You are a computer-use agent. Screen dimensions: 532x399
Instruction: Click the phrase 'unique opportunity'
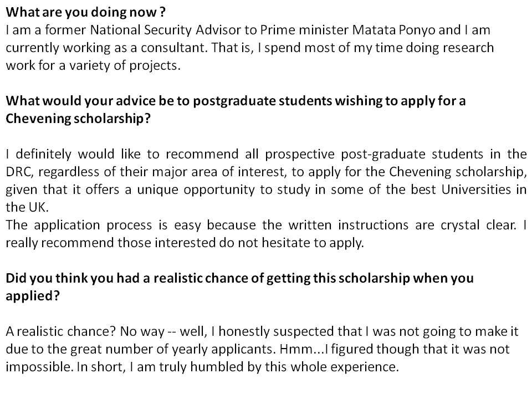pyautogui.click(x=196, y=190)
